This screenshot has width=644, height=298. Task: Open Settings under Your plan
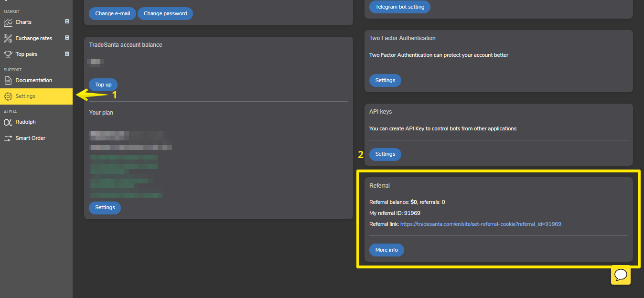105,207
